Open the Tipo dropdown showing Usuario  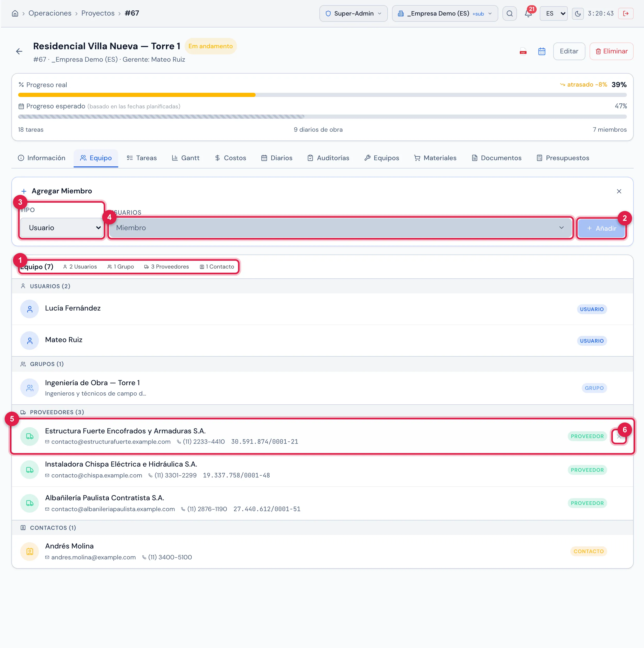click(x=62, y=228)
